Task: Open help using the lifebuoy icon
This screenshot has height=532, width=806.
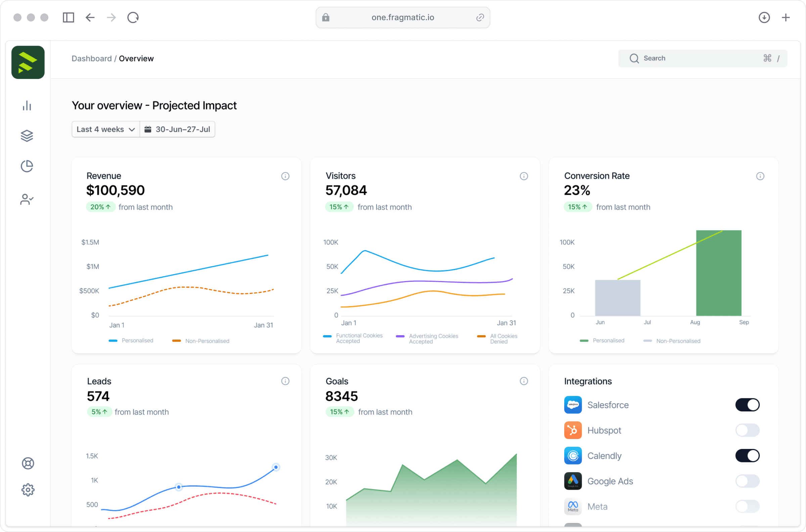Action: [28, 463]
